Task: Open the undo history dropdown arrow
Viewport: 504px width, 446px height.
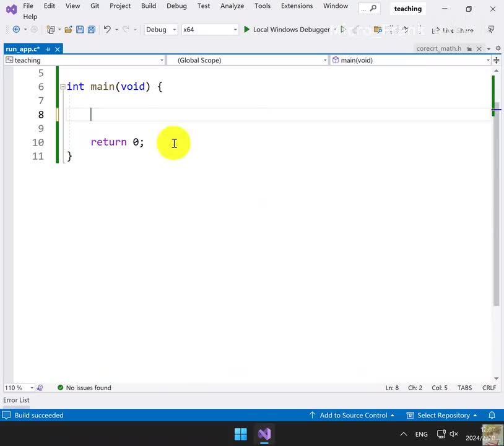Action: 116,30
